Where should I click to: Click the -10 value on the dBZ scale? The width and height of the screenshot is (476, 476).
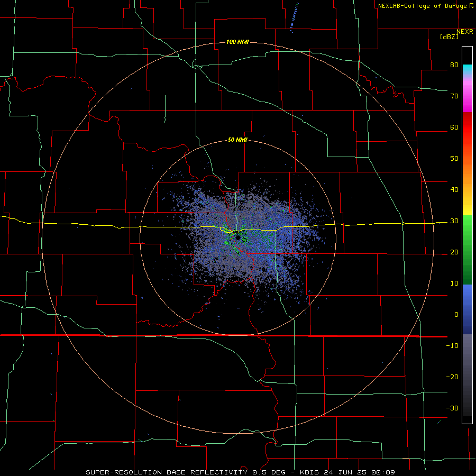pyautogui.click(x=452, y=346)
